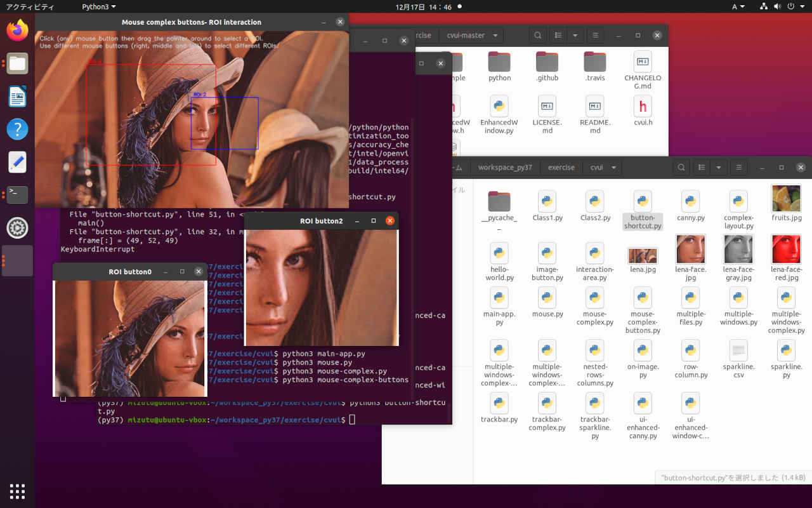Select the fruits.jpg thumbnail
This screenshot has width=812, height=508.
click(787, 198)
